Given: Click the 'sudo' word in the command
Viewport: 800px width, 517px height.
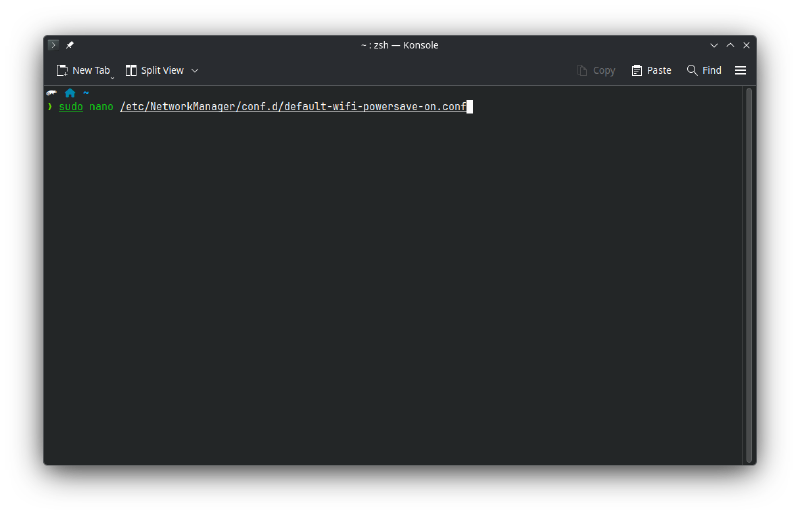Looking at the screenshot, I should [71, 106].
